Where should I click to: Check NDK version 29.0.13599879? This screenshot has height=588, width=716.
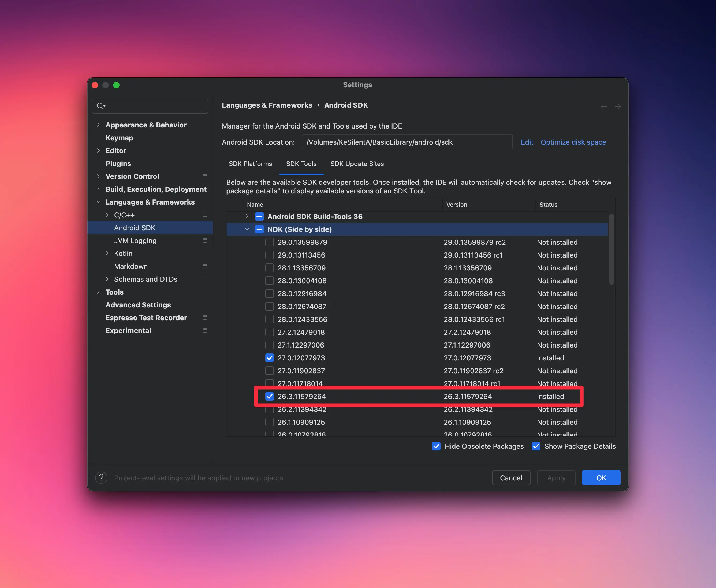pos(270,242)
